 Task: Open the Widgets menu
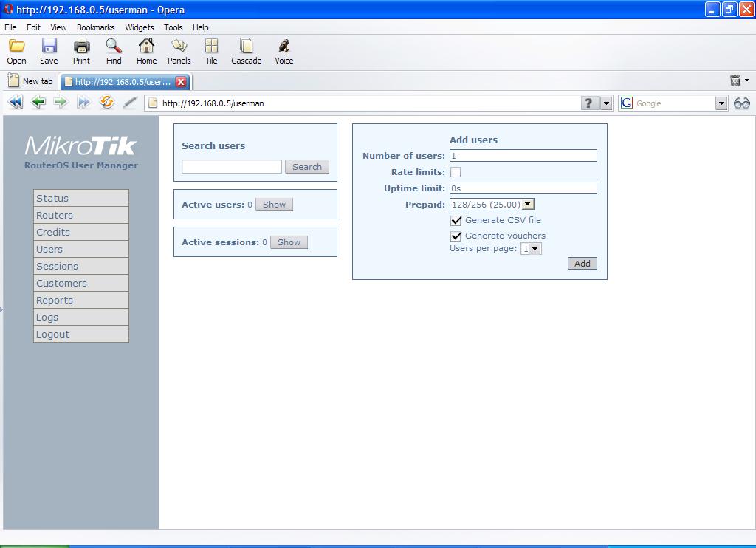pyautogui.click(x=140, y=27)
